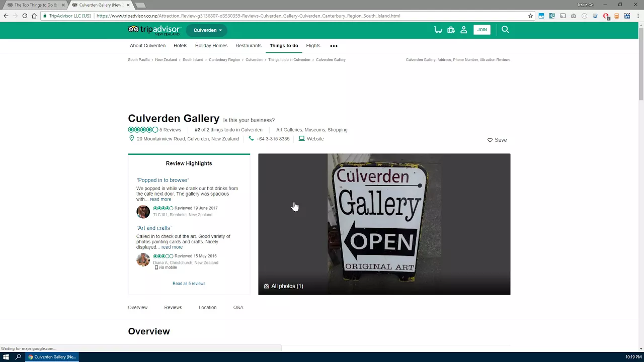Screen dimensions: 644x362
Task: Open the Holiday Homes tab
Action: point(211,46)
